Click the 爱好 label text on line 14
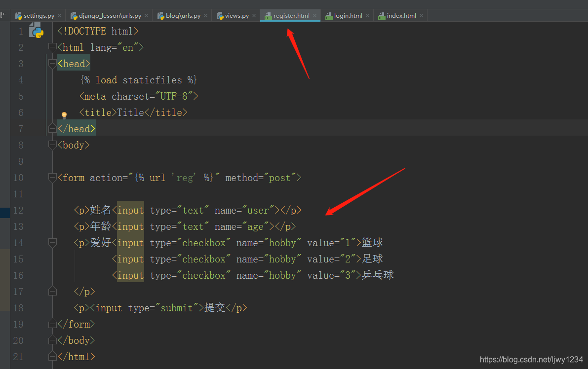The width and height of the screenshot is (588, 369). click(x=101, y=242)
